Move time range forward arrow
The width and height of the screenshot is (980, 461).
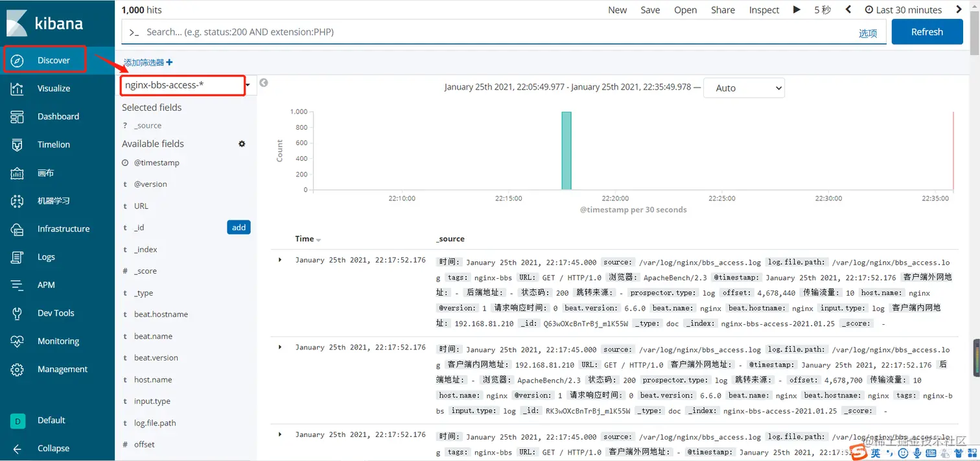point(959,10)
